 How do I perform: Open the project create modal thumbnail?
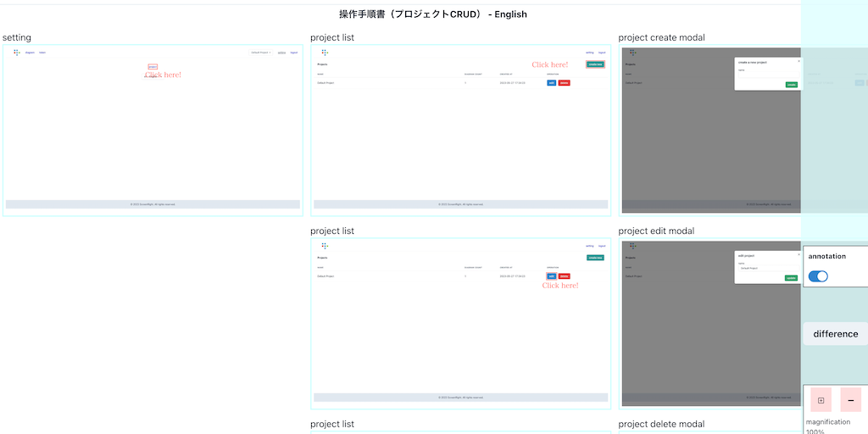tap(709, 130)
